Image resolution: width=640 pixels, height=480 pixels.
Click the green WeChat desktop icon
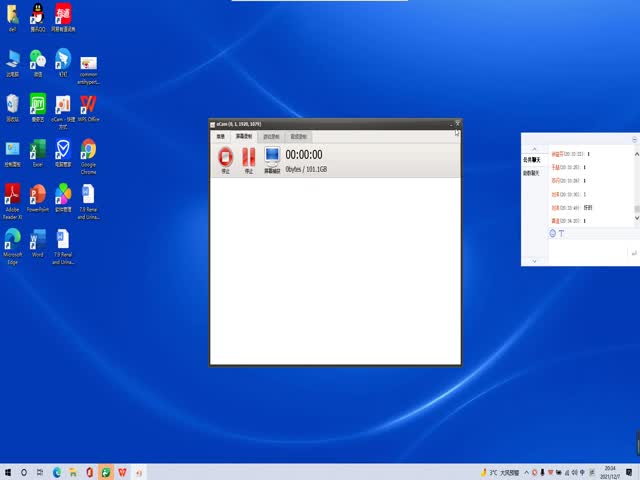click(x=38, y=60)
